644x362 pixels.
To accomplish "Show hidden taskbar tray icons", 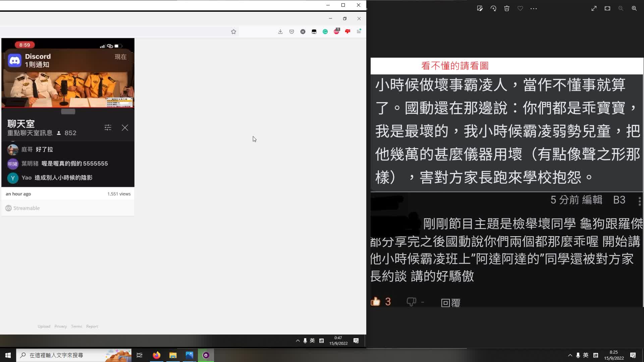I will pos(570,355).
